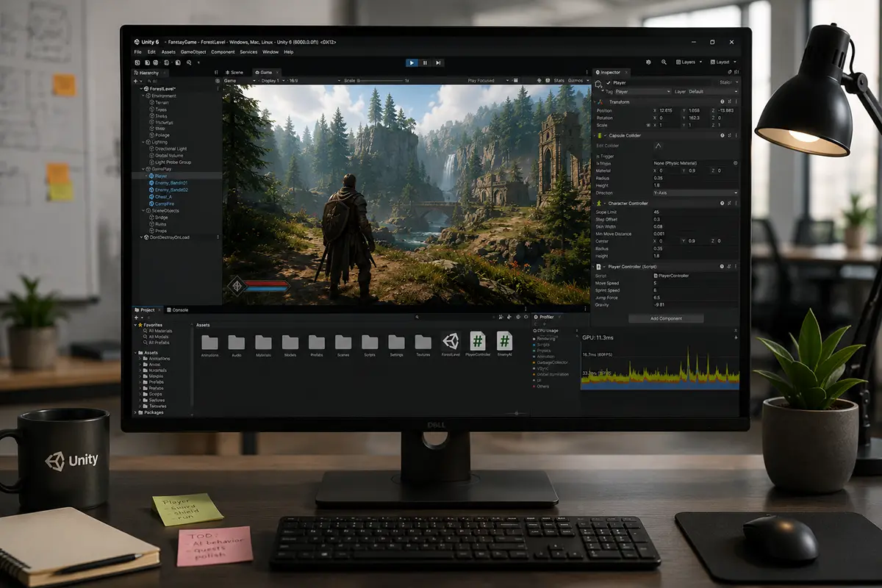The image size is (882, 588).
Task: Select the PlayerController script asset
Action: [478, 345]
